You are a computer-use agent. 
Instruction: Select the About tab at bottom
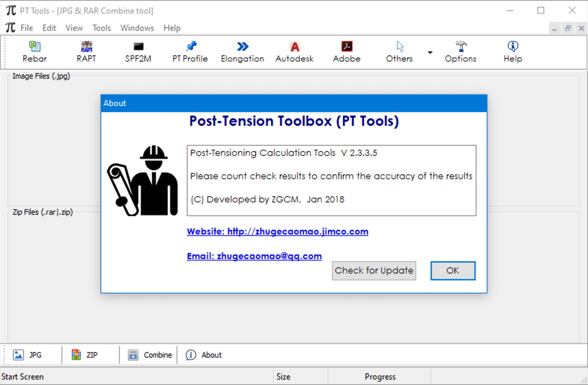(x=203, y=355)
